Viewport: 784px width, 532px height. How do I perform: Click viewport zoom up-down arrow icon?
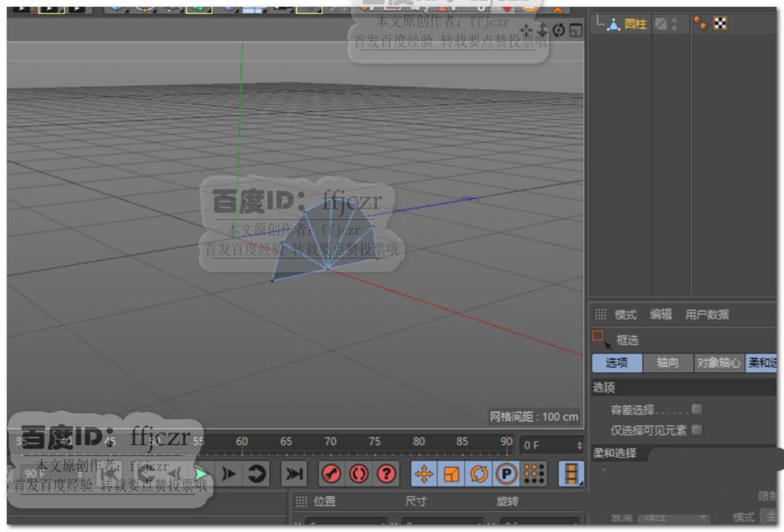[543, 30]
